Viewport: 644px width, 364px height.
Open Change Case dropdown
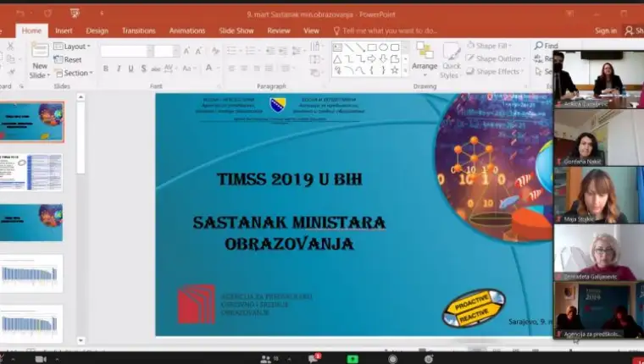click(188, 69)
